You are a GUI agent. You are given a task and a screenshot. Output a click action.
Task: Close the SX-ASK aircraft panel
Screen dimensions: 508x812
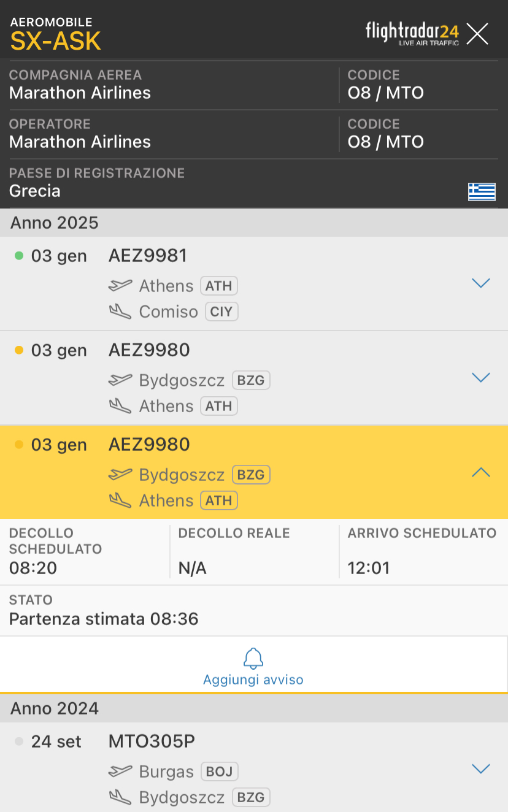pos(477,34)
